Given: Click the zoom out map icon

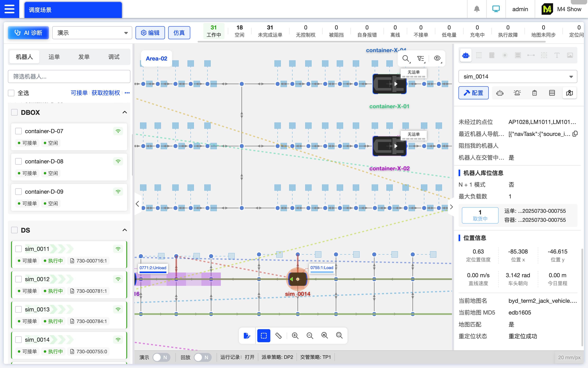Looking at the screenshot, I should click(310, 336).
